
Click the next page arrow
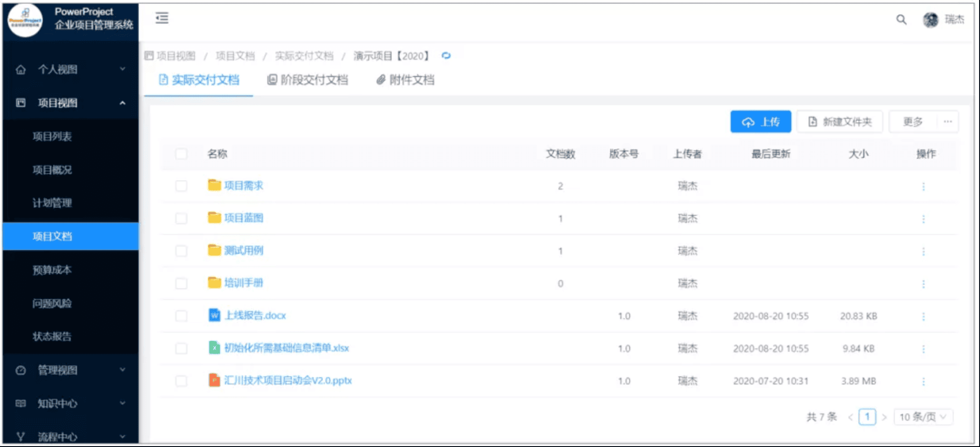point(884,417)
